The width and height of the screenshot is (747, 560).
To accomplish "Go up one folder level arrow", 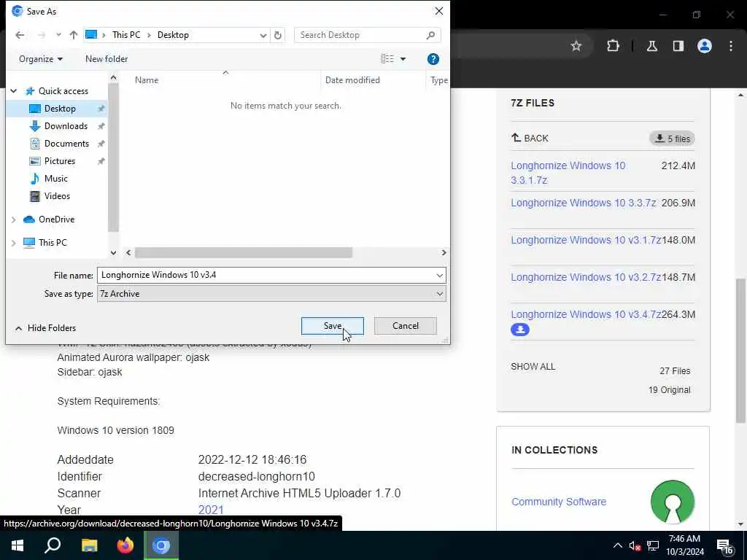I will tap(74, 35).
